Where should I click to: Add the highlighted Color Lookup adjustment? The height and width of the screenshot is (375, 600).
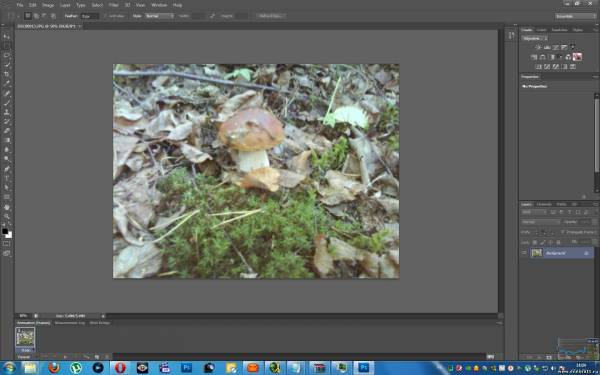[577, 57]
